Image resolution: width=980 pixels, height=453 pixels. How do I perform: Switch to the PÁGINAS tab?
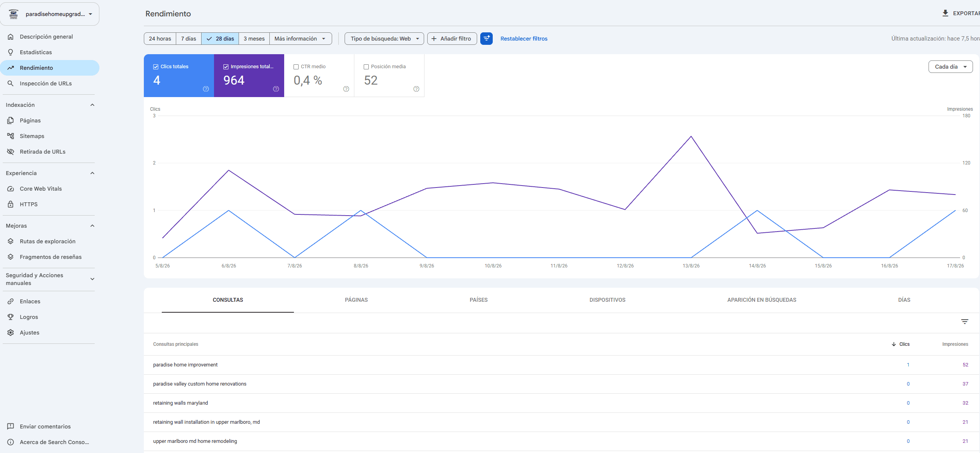coord(356,300)
